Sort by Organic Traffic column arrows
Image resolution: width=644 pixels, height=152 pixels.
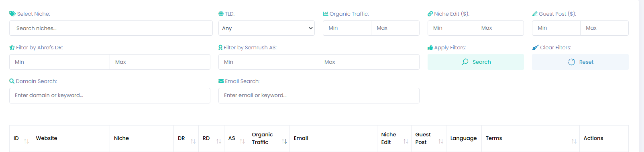[284, 141]
